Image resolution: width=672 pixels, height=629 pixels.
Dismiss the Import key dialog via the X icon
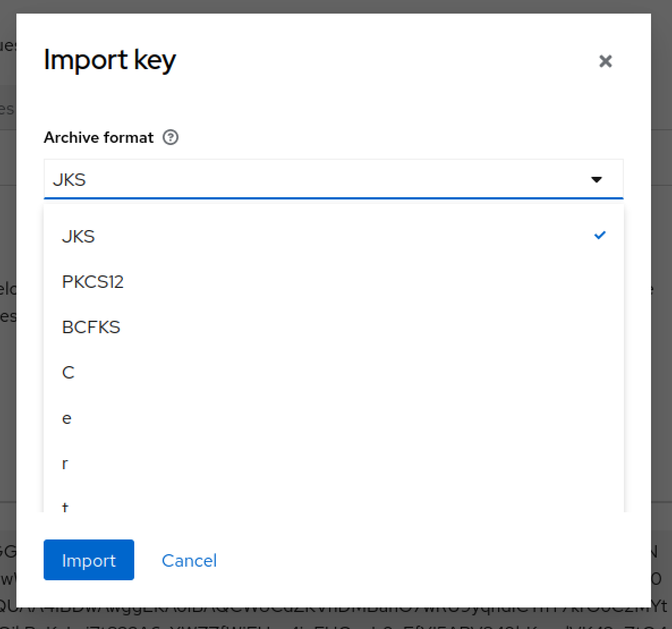tap(606, 61)
